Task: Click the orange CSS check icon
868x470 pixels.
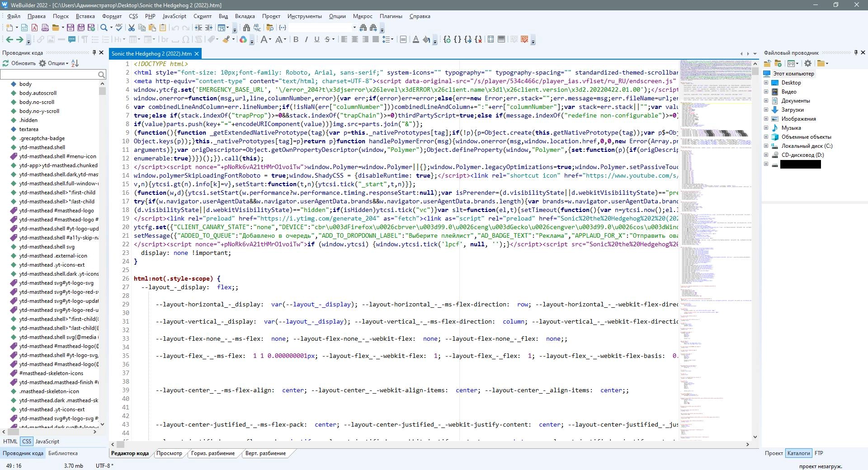Action: tap(524, 39)
